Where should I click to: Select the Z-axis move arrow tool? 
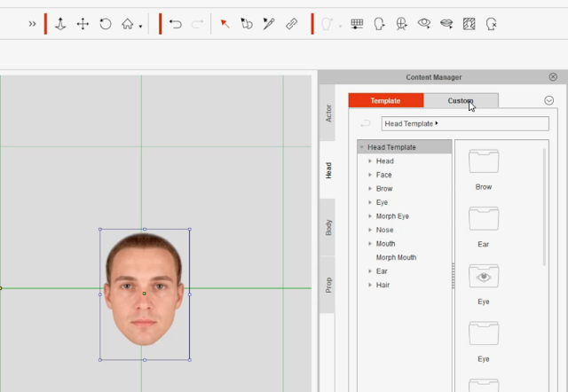(x=60, y=24)
